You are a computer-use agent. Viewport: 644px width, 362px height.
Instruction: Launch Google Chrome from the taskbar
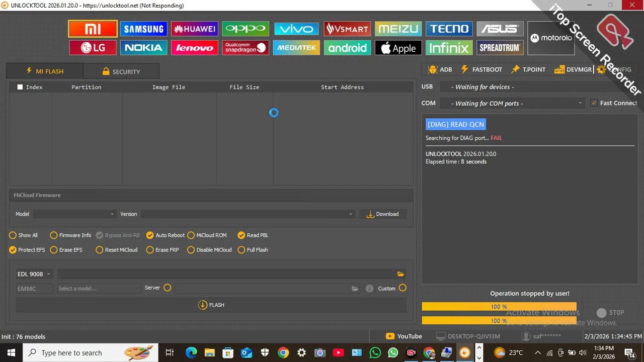click(283, 352)
